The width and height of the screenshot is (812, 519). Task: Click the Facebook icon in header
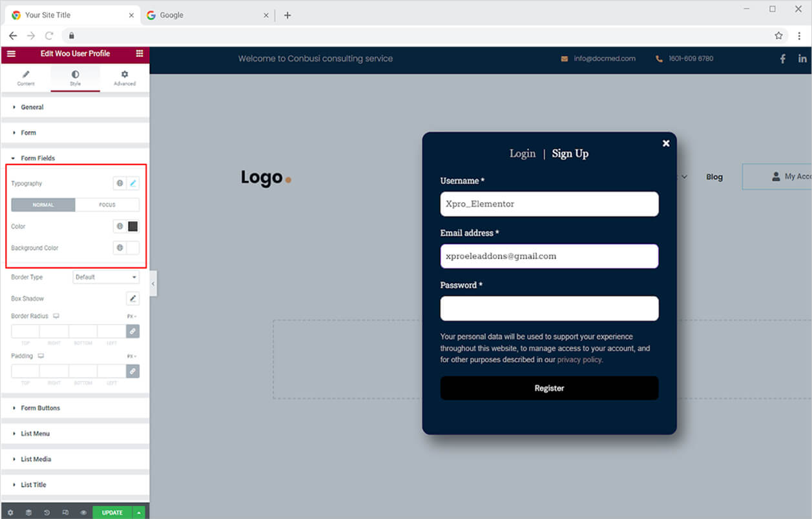tap(783, 59)
